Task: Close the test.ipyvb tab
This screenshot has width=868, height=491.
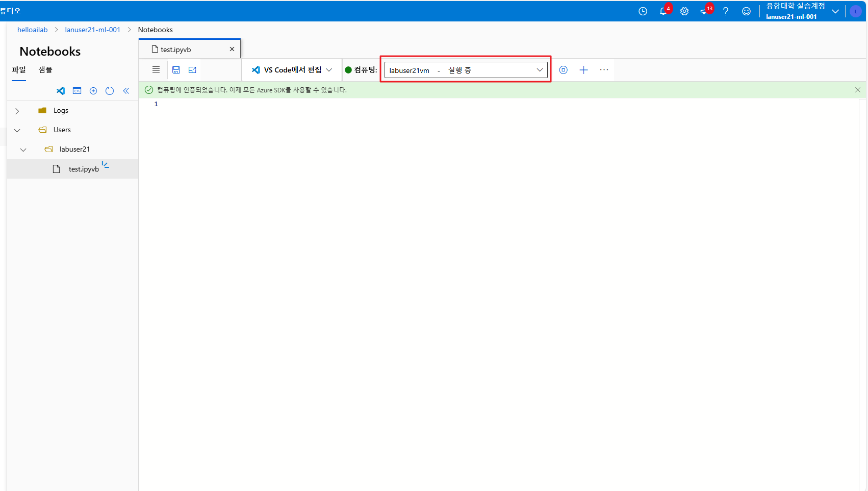Action: click(232, 49)
